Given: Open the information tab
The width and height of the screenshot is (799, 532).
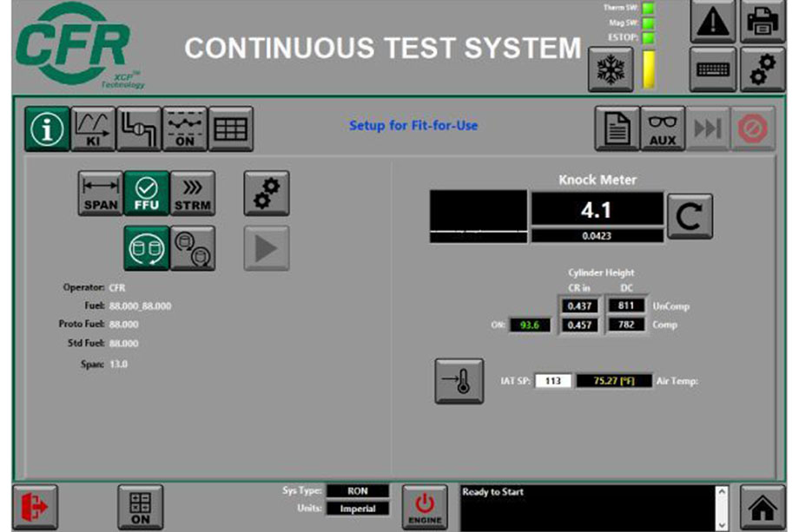Looking at the screenshot, I should tap(46, 129).
